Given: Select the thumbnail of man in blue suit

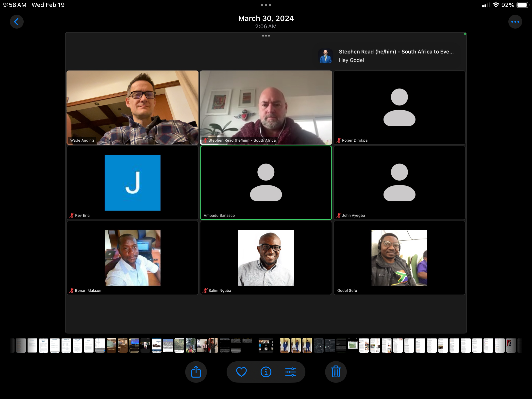Looking at the screenshot, I should [285, 345].
